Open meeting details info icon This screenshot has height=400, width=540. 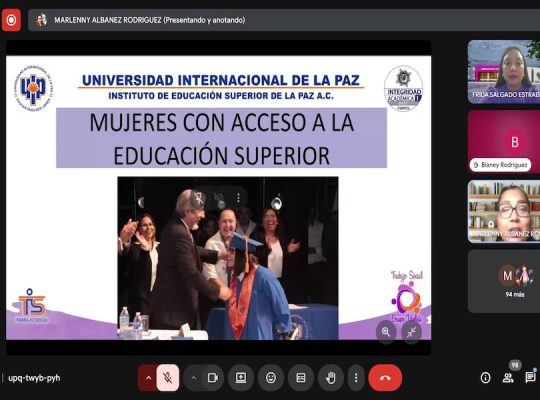(485, 378)
